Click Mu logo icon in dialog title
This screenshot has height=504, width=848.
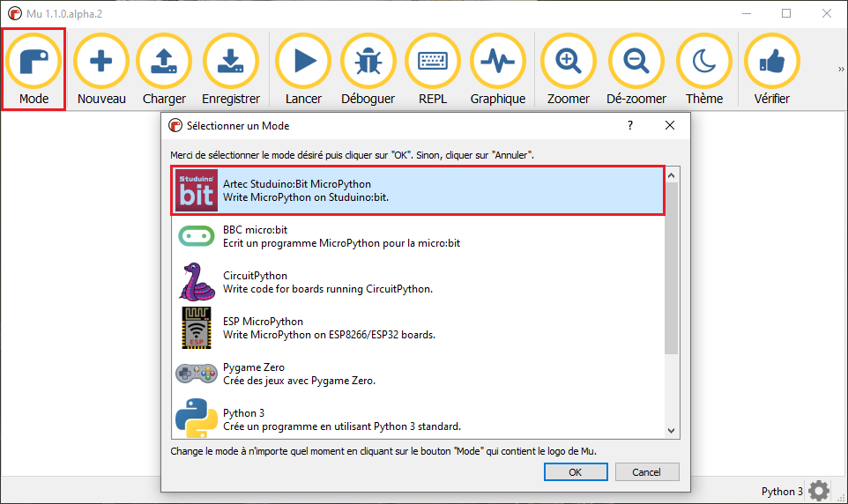[175, 125]
